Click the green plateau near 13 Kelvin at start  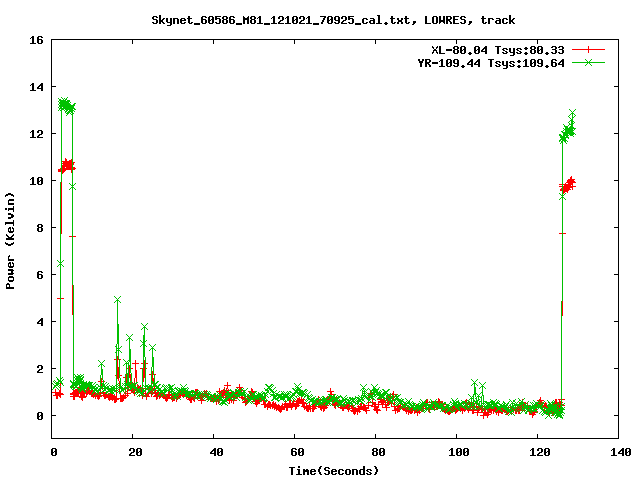pos(66,104)
